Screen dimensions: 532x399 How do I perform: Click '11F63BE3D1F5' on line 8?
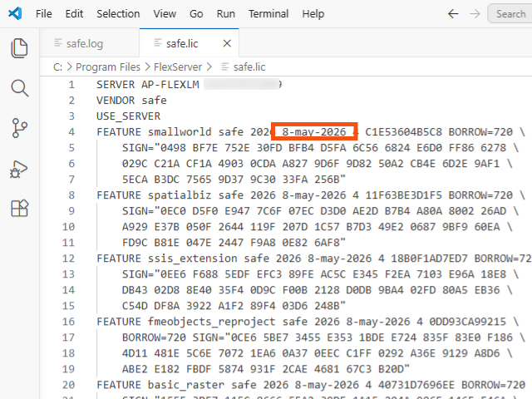[x=404, y=195]
